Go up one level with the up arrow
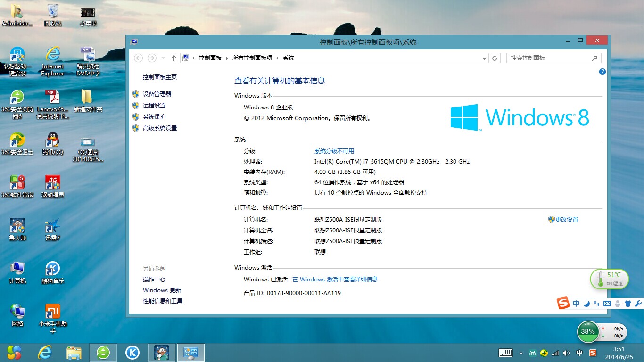The image size is (644, 362). 174,58
